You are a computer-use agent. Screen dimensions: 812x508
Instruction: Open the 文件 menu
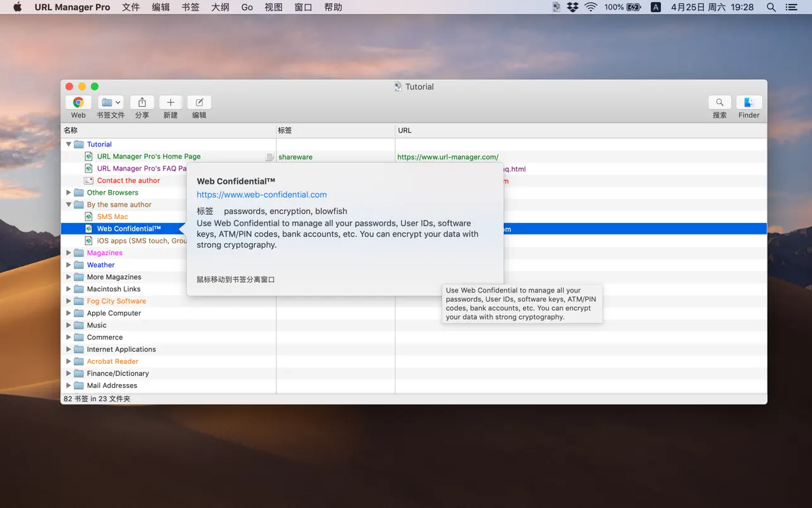tap(131, 8)
